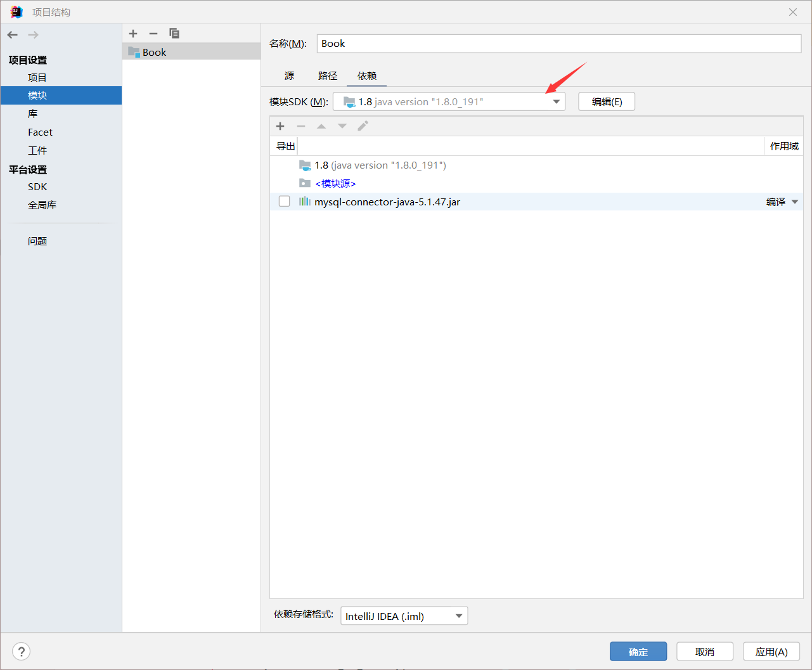812x670 pixels.
Task: Open the 依赖存储格式 dropdown
Action: [x=404, y=616]
